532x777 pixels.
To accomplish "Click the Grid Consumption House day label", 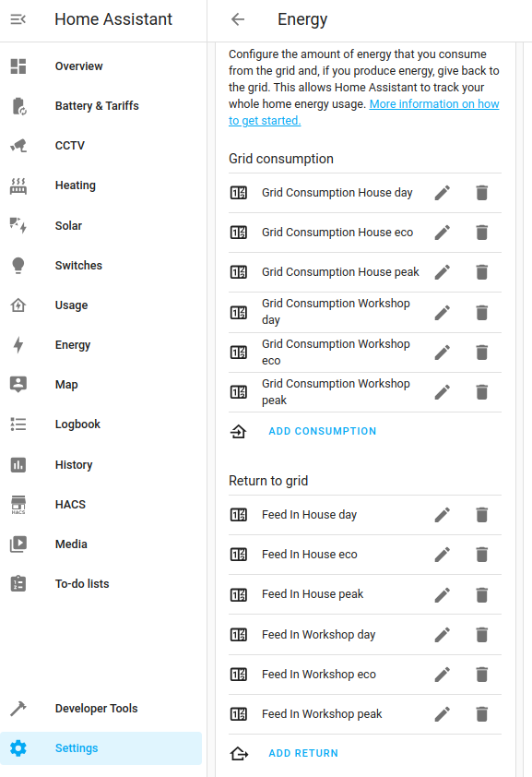I will (x=337, y=193).
